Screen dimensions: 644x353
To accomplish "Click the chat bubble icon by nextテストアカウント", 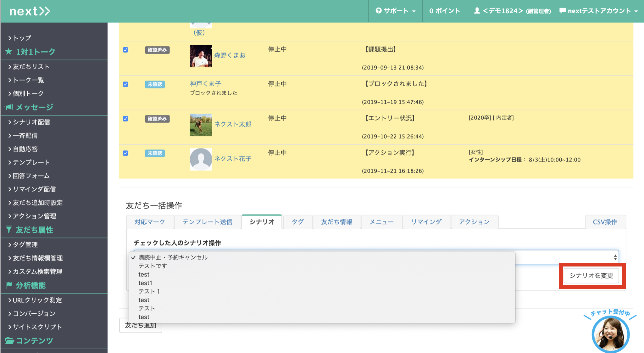I will click(563, 11).
